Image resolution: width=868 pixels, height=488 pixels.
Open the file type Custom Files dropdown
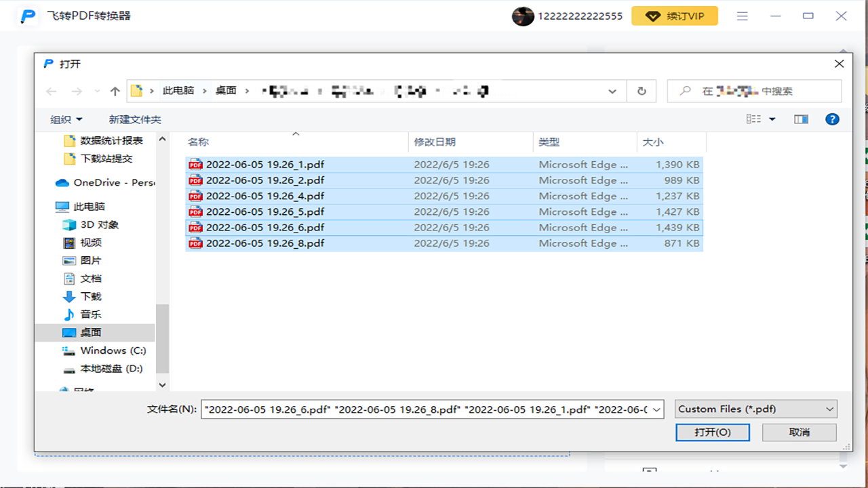coord(756,409)
